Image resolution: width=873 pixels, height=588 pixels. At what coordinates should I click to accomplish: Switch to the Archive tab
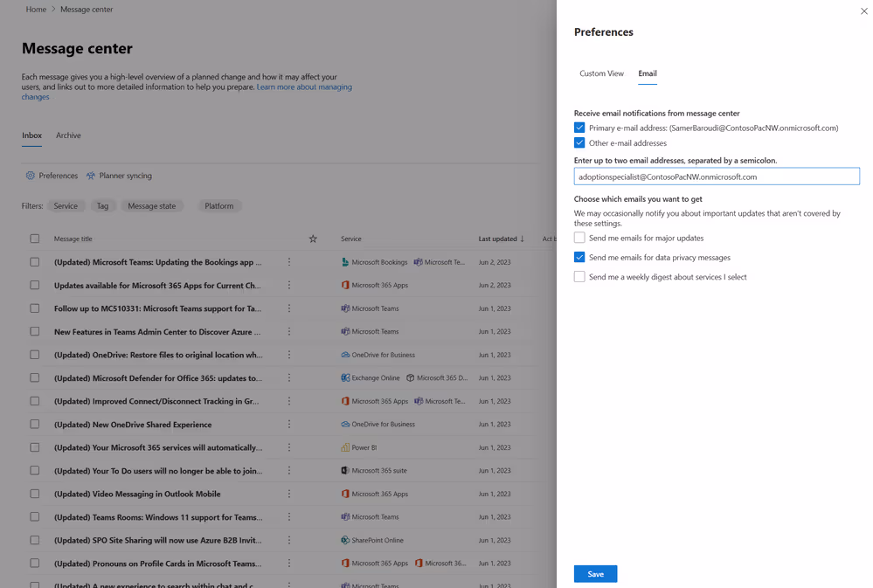(67, 135)
